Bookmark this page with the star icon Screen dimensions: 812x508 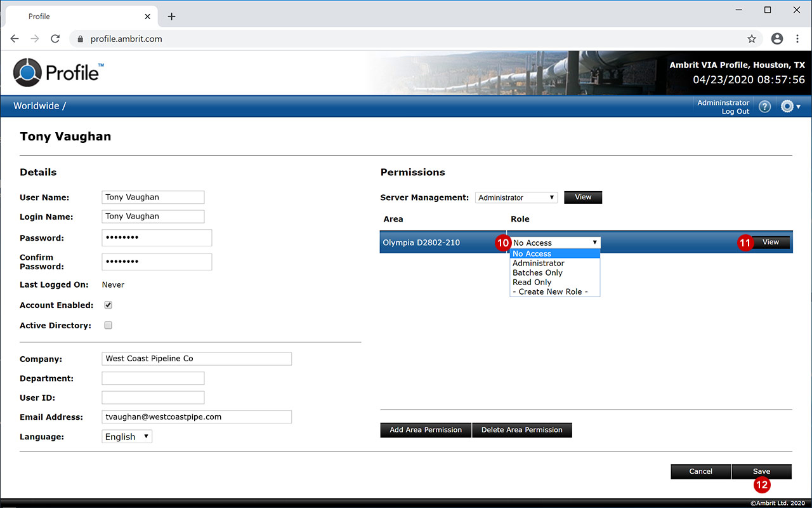[x=752, y=39]
